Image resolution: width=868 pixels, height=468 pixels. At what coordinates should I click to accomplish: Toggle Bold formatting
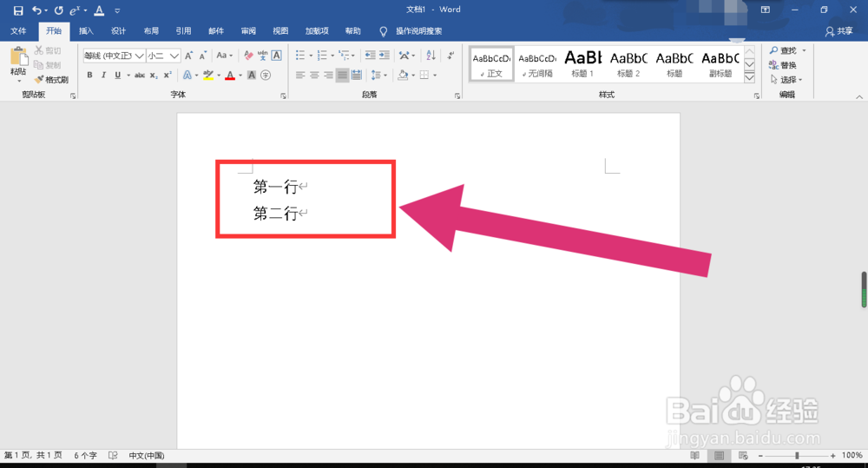point(89,76)
